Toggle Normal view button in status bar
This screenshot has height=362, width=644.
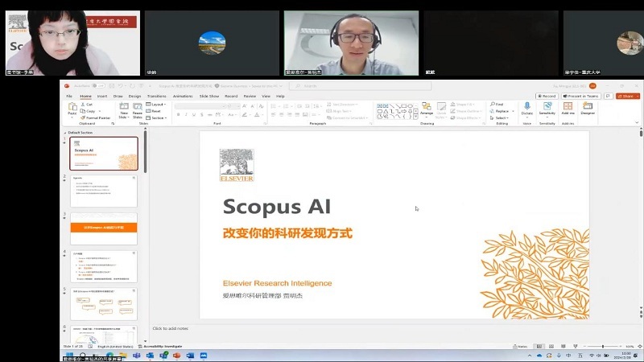[539, 347]
